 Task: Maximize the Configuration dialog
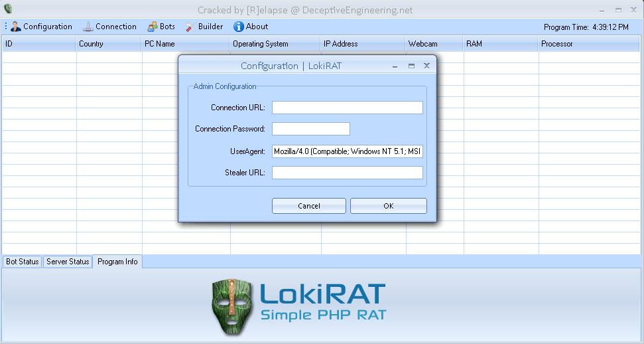[x=411, y=66]
